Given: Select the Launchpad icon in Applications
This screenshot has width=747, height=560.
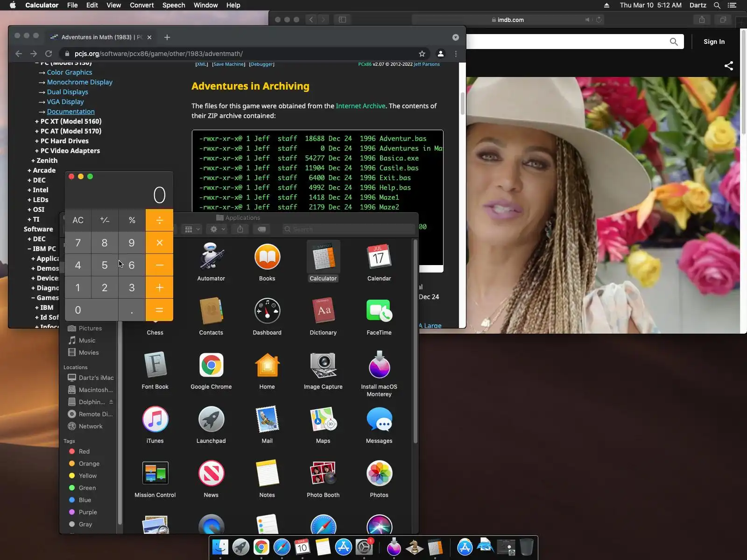Looking at the screenshot, I should (211, 419).
